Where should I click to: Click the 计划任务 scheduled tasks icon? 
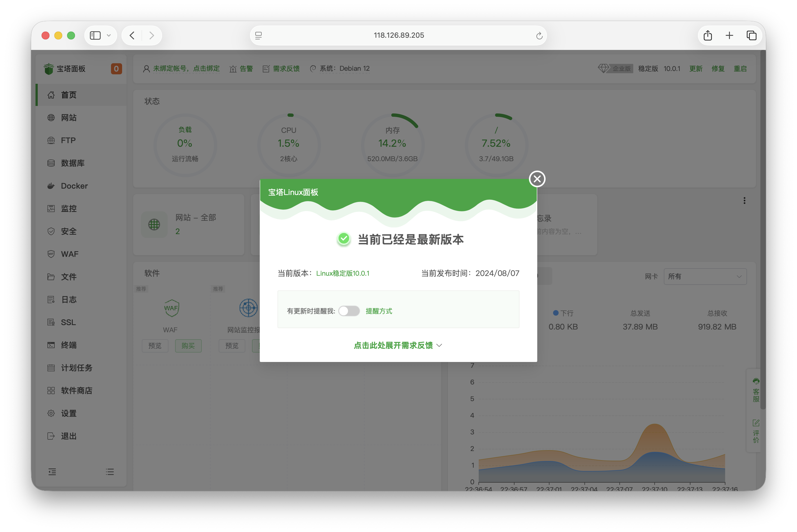coord(51,368)
